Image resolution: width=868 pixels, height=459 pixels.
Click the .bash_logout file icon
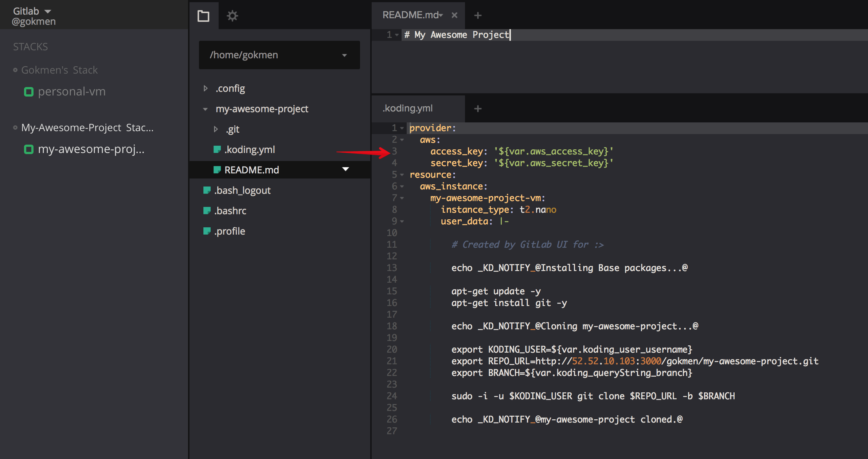[x=207, y=190]
